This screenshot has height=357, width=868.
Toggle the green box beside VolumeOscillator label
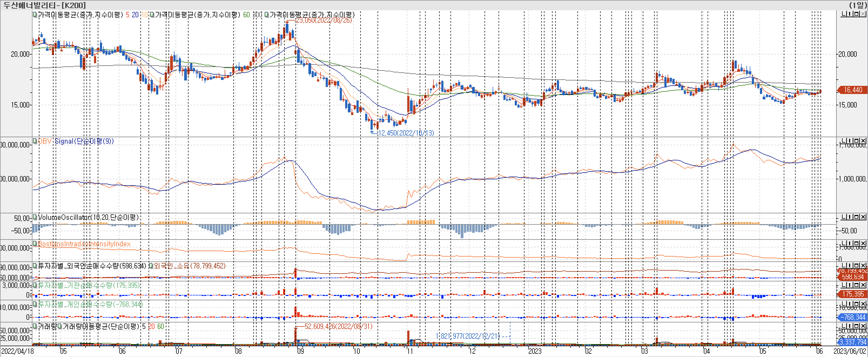click(35, 217)
